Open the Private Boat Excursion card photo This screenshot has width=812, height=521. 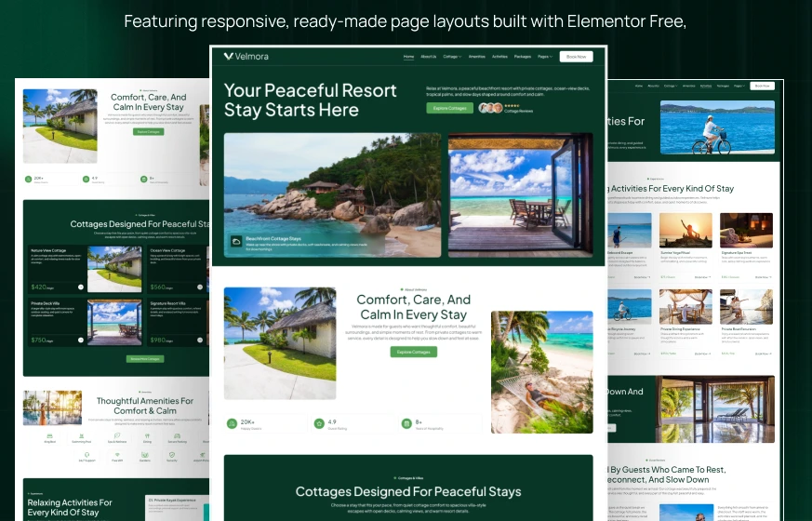pos(746,307)
